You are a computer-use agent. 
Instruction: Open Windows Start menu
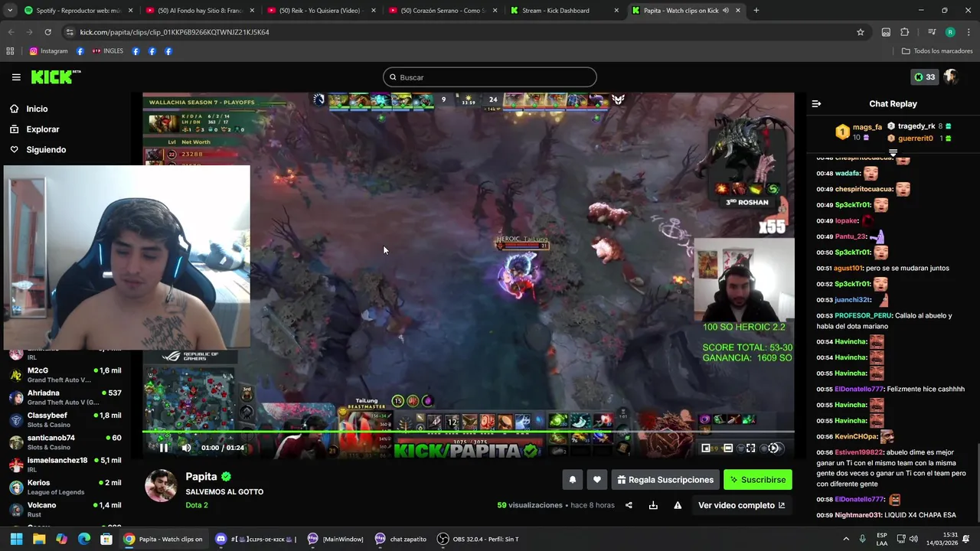[16, 539]
